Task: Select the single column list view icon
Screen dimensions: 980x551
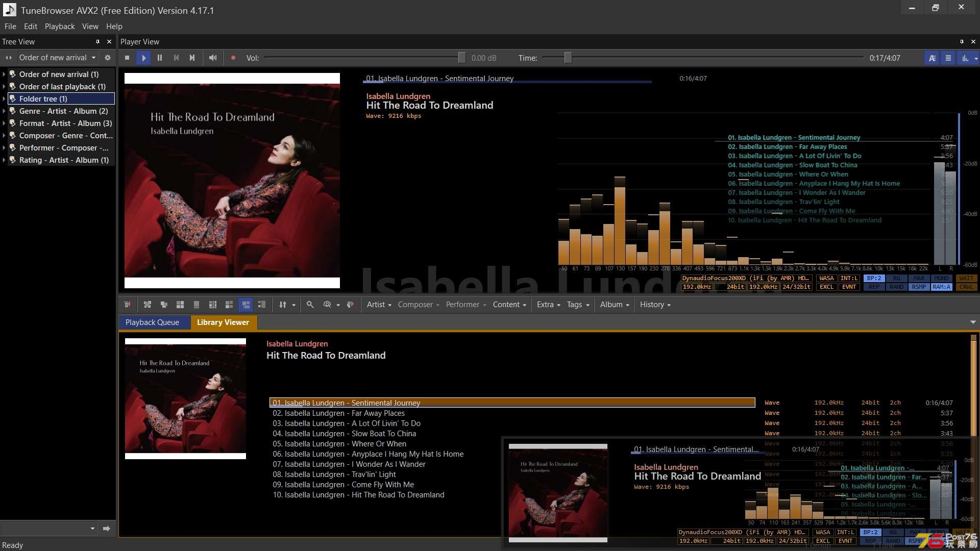Action: click(x=197, y=305)
